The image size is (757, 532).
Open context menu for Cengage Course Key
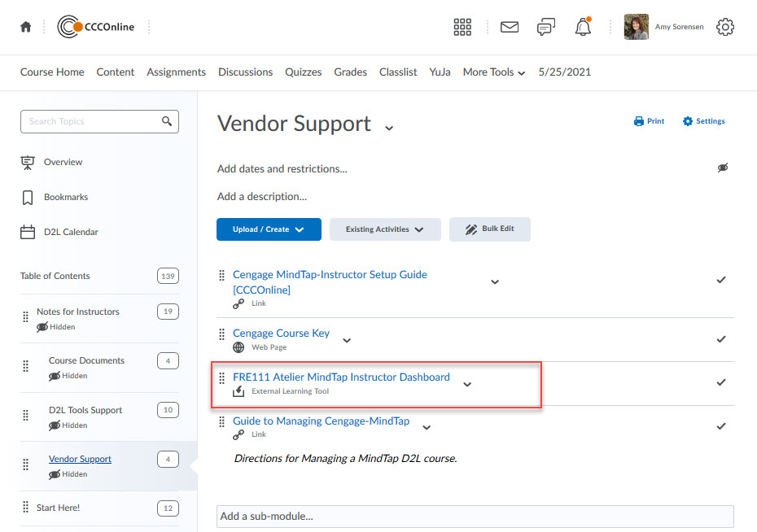pos(347,341)
